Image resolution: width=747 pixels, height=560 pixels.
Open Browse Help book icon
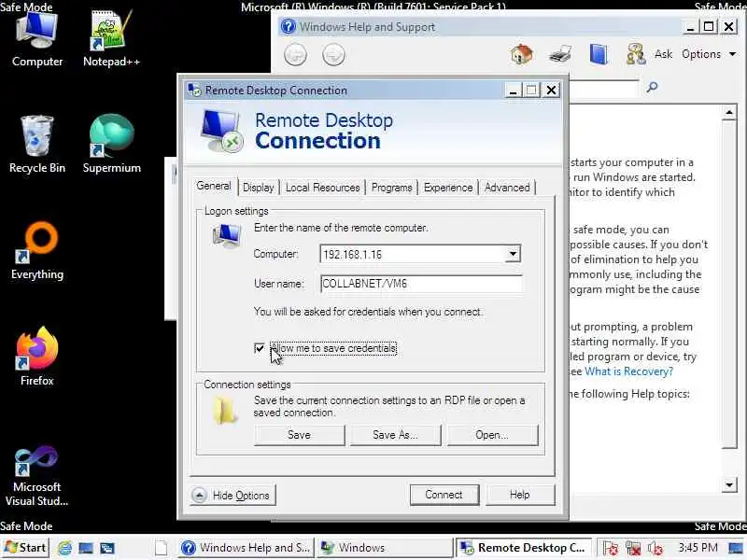(599, 54)
